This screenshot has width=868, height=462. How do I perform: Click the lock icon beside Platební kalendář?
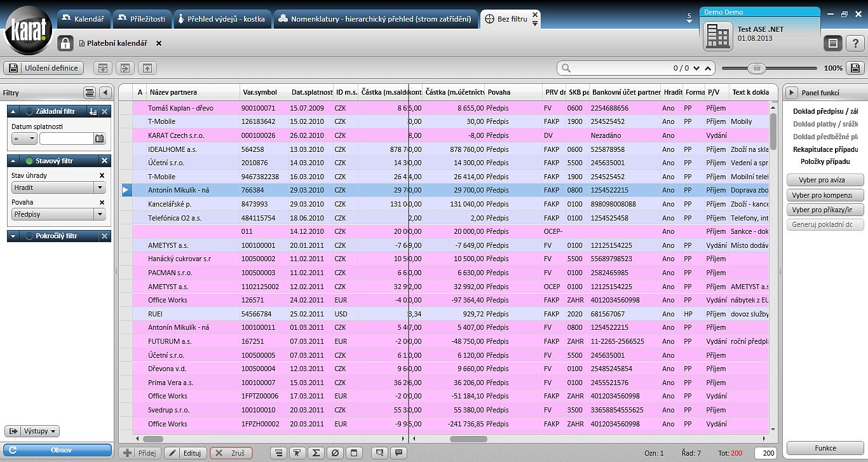pyautogui.click(x=65, y=43)
